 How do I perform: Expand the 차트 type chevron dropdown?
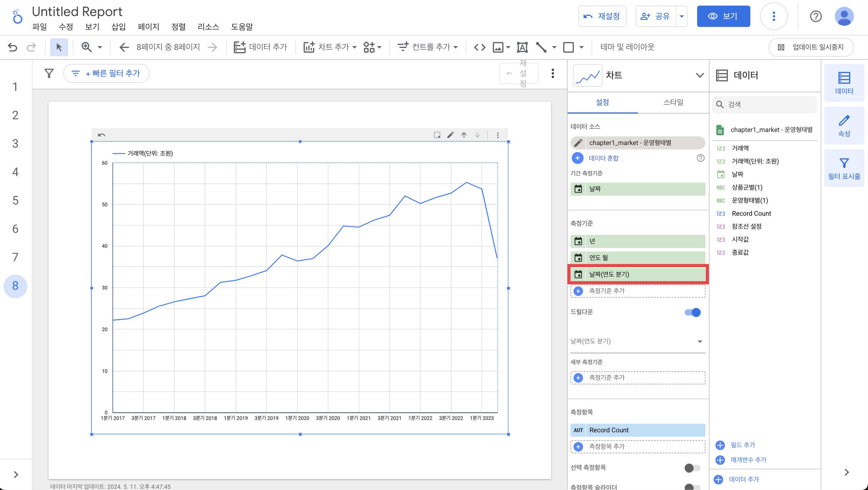click(700, 75)
